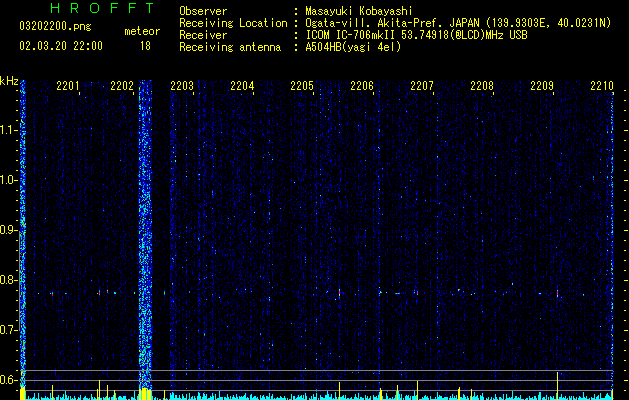Click the 1.0 frequency axis label

tap(9, 180)
